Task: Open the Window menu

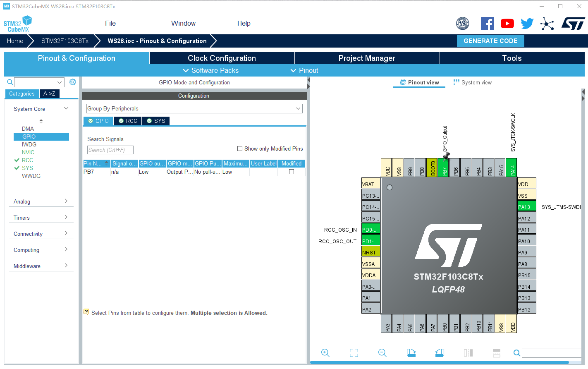Action: (x=184, y=23)
